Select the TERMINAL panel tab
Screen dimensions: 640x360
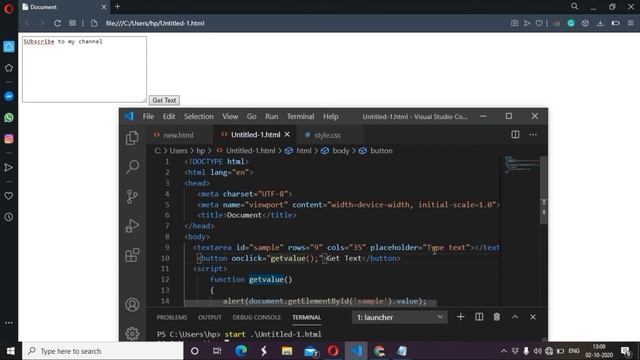click(307, 317)
